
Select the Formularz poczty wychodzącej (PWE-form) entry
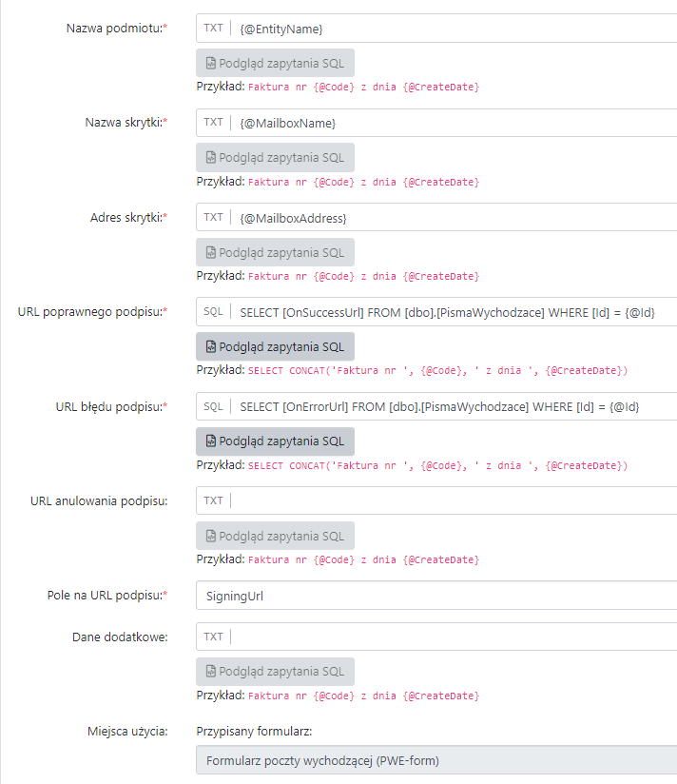tap(435, 760)
